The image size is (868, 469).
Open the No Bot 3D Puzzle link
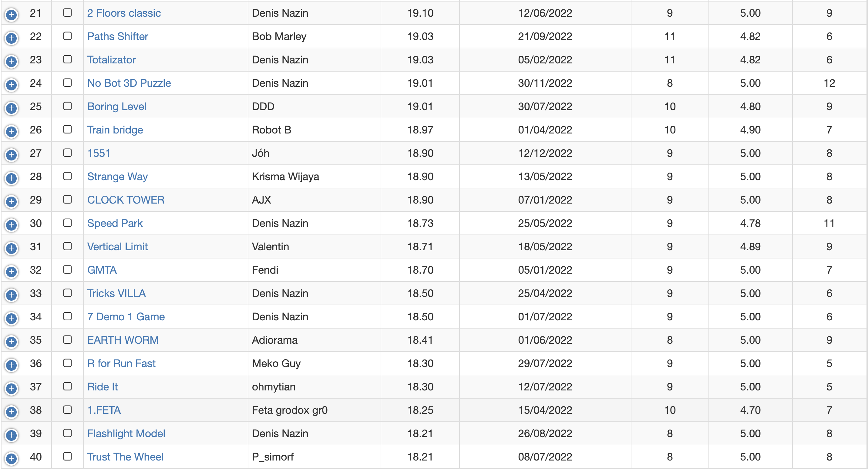coord(129,83)
